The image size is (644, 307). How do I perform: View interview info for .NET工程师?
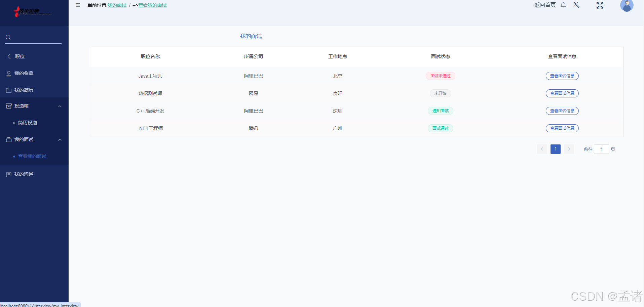562,128
